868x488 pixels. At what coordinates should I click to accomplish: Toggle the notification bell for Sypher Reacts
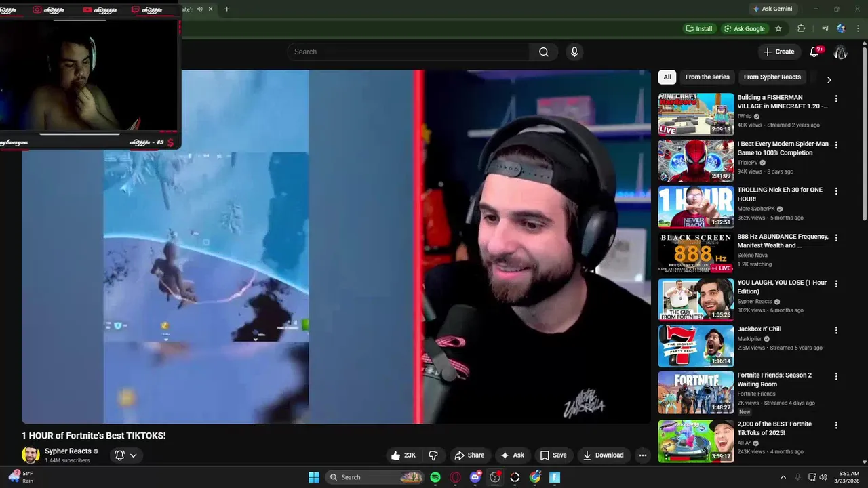tap(126, 455)
